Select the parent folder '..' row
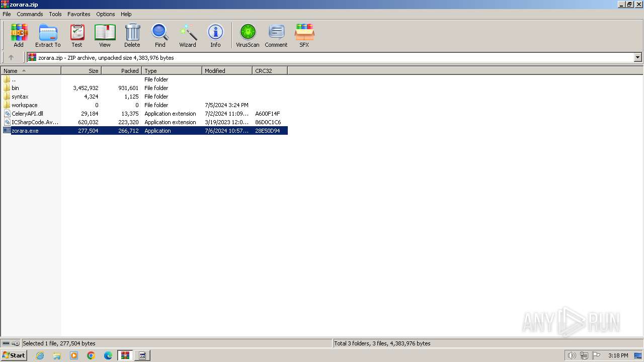644x362 pixels. (144, 79)
